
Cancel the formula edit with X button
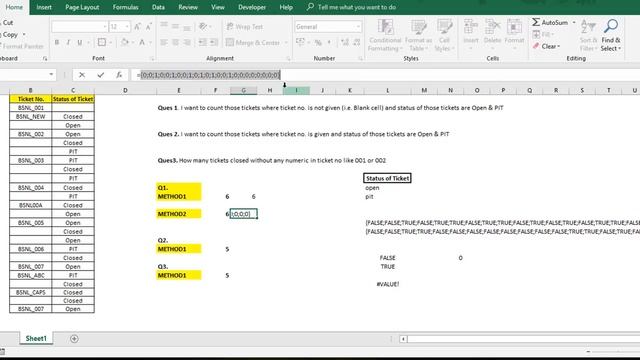click(x=82, y=75)
